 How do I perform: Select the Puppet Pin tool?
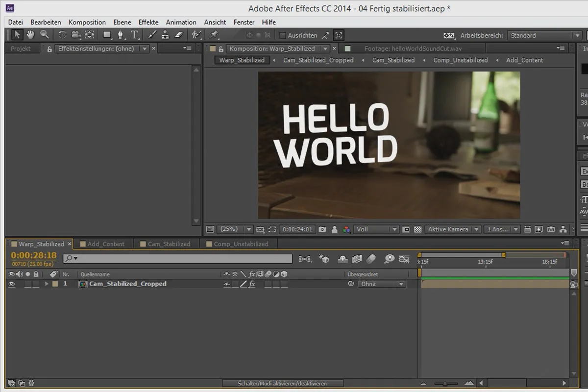[x=214, y=35]
